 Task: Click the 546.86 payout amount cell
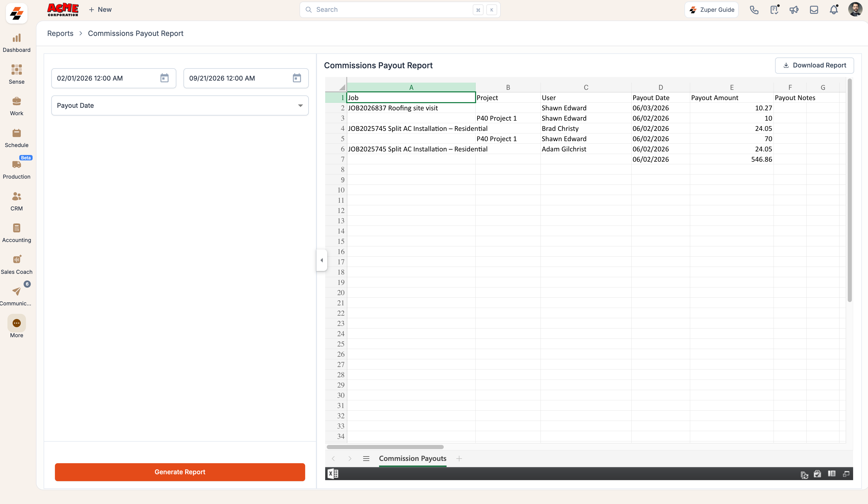click(x=732, y=159)
